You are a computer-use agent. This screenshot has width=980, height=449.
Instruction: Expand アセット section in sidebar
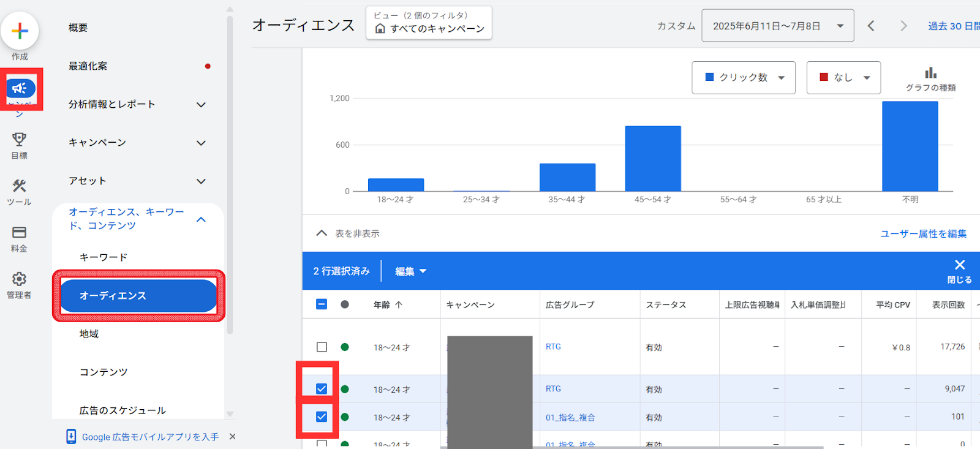(x=201, y=181)
